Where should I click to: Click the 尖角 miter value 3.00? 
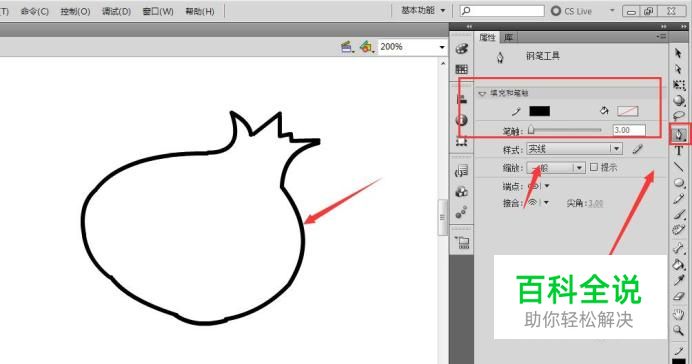595,203
